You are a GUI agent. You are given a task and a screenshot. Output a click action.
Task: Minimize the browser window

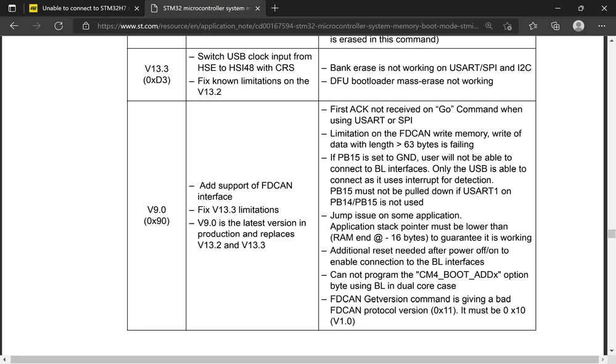(558, 8)
